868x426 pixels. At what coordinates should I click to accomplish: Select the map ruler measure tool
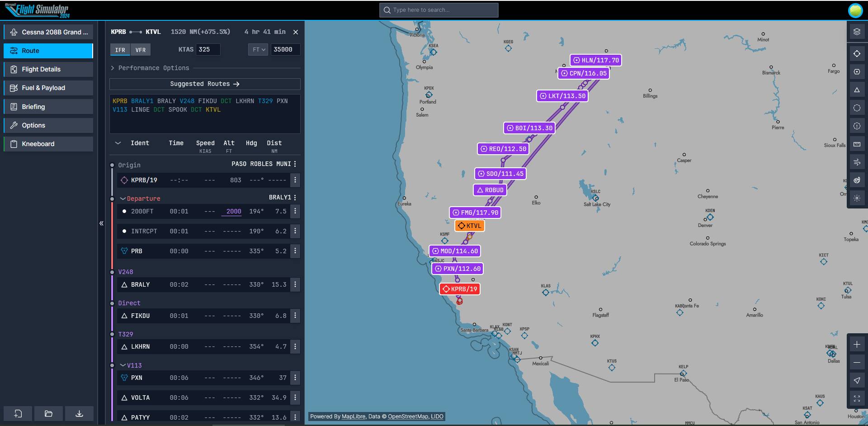point(857,144)
